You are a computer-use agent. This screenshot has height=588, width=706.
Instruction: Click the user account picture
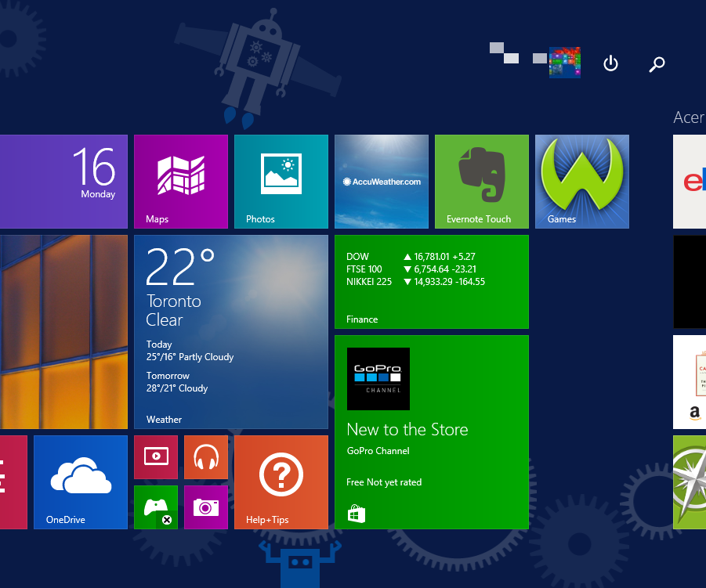(x=565, y=63)
